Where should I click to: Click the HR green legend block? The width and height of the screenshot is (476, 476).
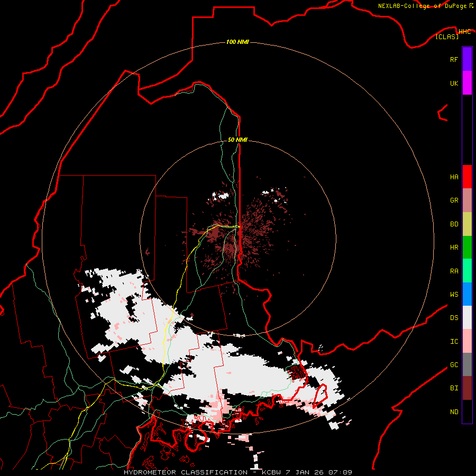pyautogui.click(x=467, y=248)
